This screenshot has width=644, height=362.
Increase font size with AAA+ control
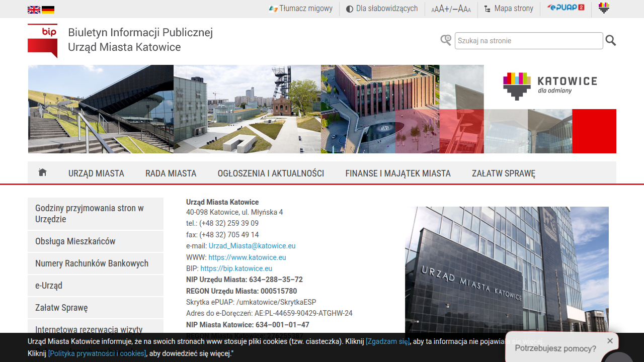tap(440, 9)
